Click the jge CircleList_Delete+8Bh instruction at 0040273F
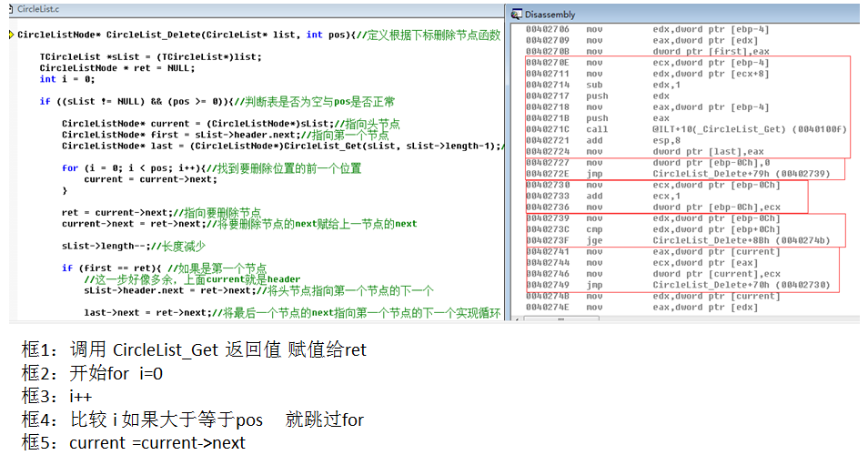Image resolution: width=868 pixels, height=465 pixels. pyautogui.click(x=678, y=240)
